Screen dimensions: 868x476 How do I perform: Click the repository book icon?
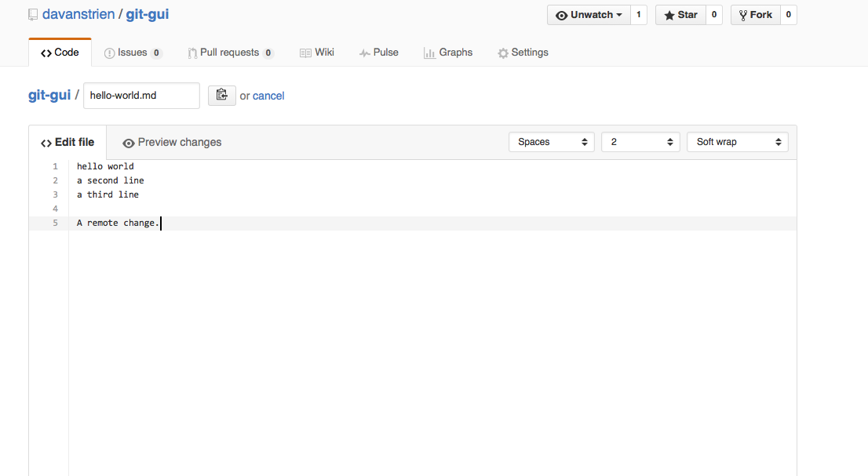click(x=31, y=13)
